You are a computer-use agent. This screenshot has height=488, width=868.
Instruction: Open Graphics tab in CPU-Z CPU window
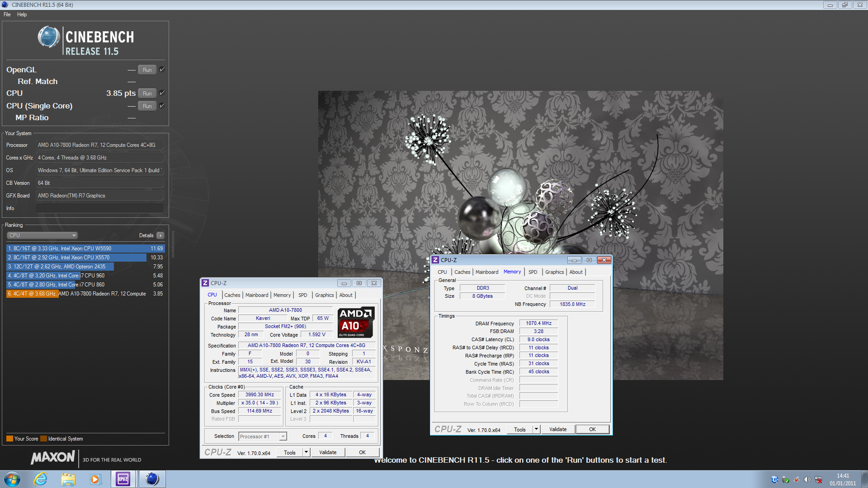pyautogui.click(x=325, y=295)
